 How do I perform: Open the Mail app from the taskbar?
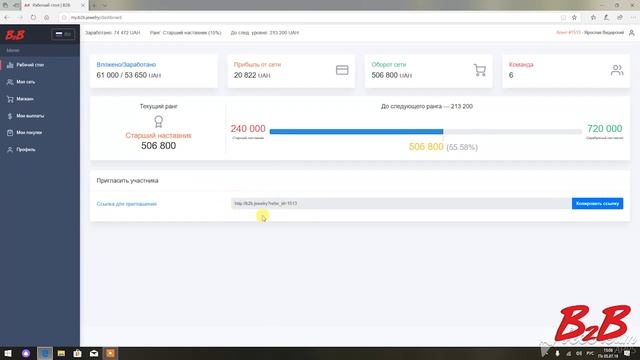(x=94, y=353)
